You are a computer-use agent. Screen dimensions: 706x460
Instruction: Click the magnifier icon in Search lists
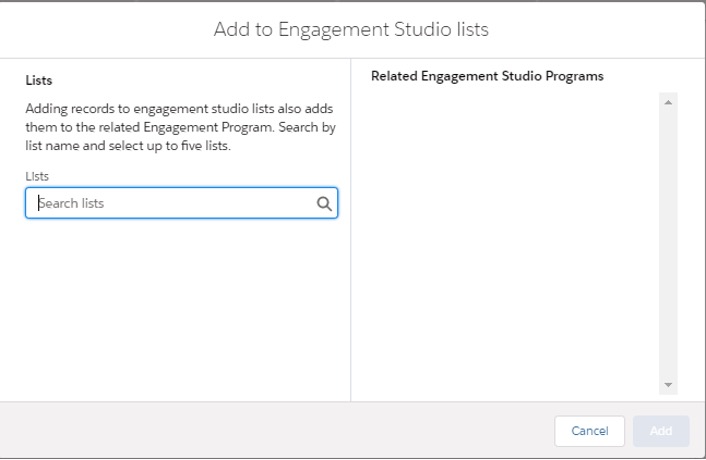(324, 203)
